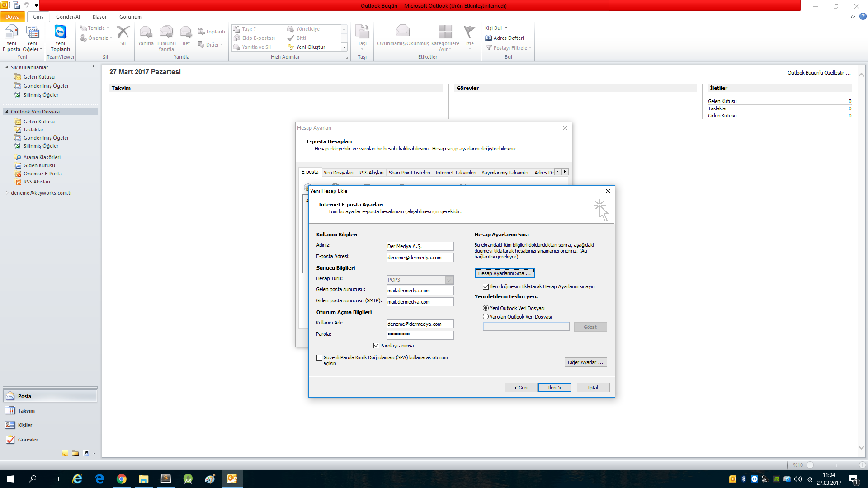Open Windows Start menu
Screen dimensions: 868x488
click(11, 479)
